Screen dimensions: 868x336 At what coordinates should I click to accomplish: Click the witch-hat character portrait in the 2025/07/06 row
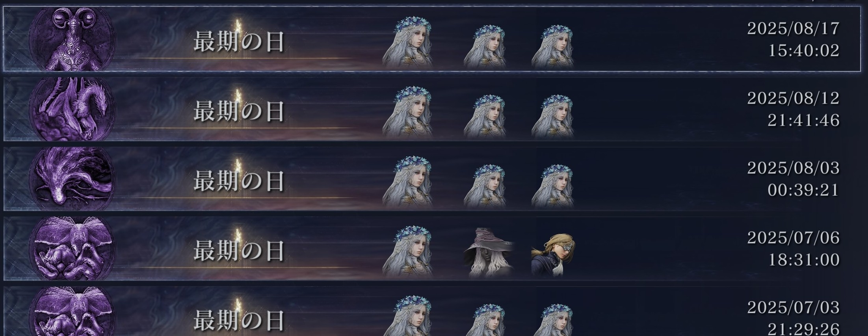489,252
